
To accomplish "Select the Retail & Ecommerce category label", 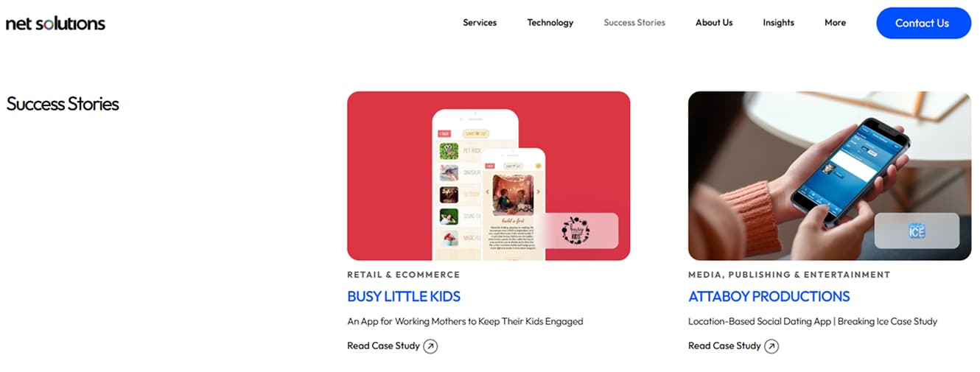I will pyautogui.click(x=403, y=275).
